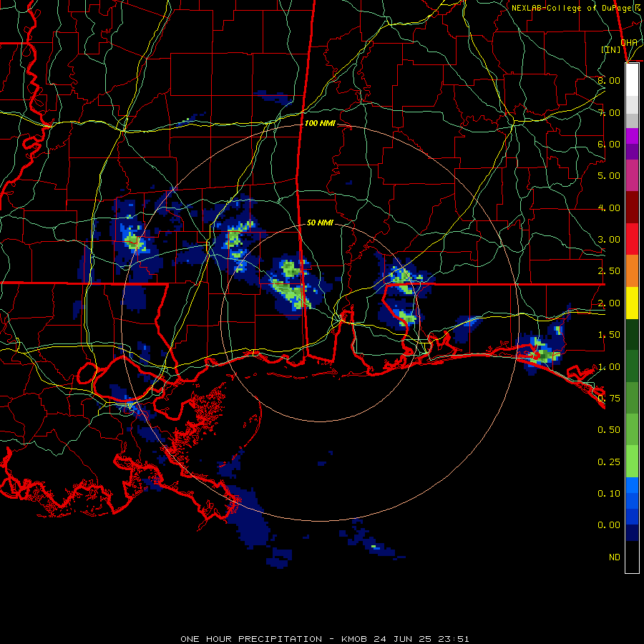Click the orange 2.50 legend swatch
Image resolution: width=644 pixels, height=644 pixels.
pyautogui.click(x=632, y=271)
